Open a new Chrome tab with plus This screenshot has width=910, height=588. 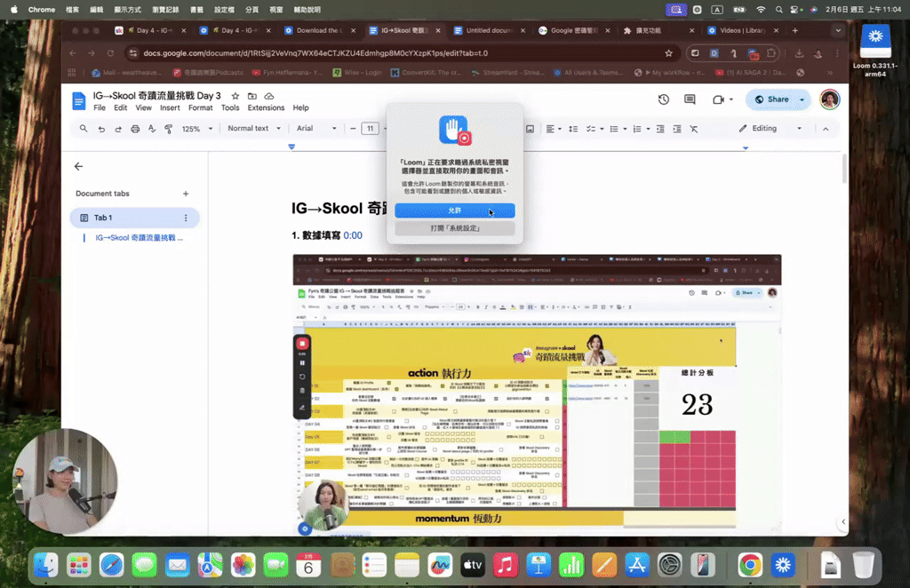(x=794, y=30)
